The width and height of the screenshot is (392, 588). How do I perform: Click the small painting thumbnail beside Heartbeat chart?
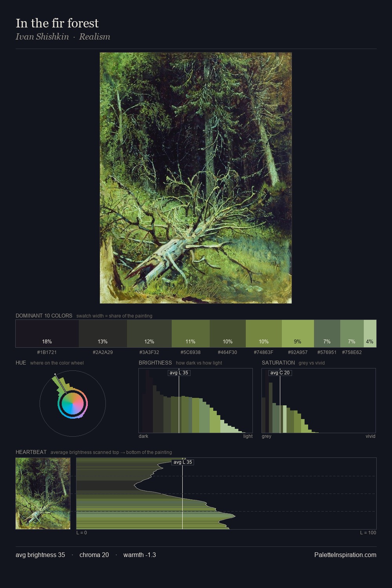tap(43, 494)
